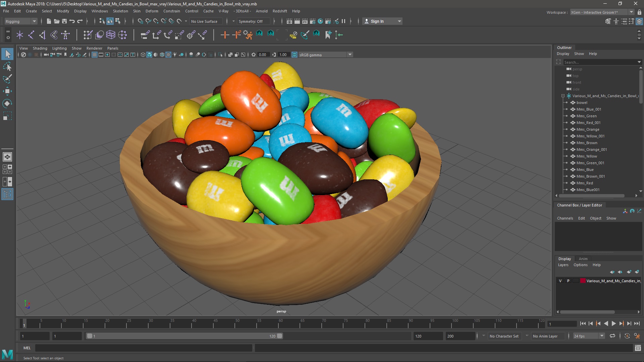This screenshot has height=362, width=644.
Task: Open the viewport Shading menu
Action: point(40,48)
